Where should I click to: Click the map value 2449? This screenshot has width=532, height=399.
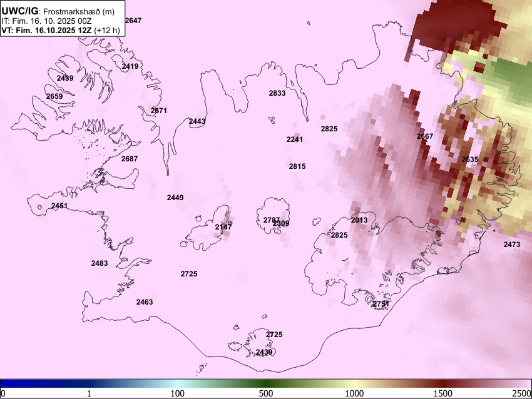point(175,198)
